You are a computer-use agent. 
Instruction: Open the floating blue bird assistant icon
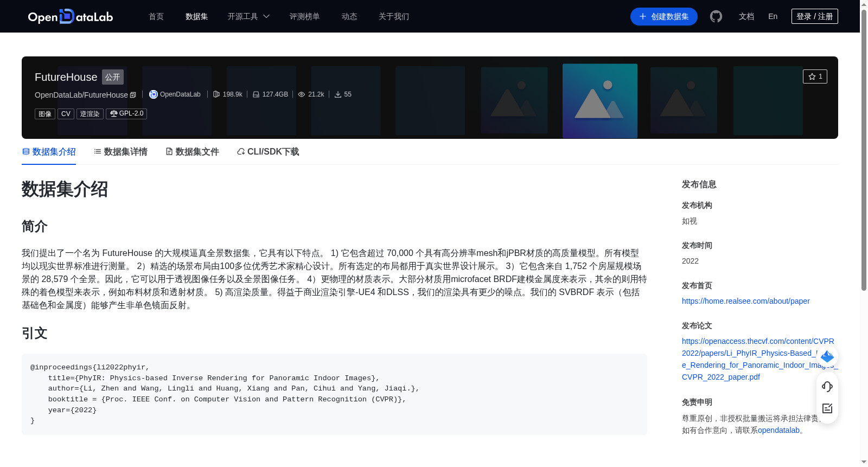tap(827, 356)
